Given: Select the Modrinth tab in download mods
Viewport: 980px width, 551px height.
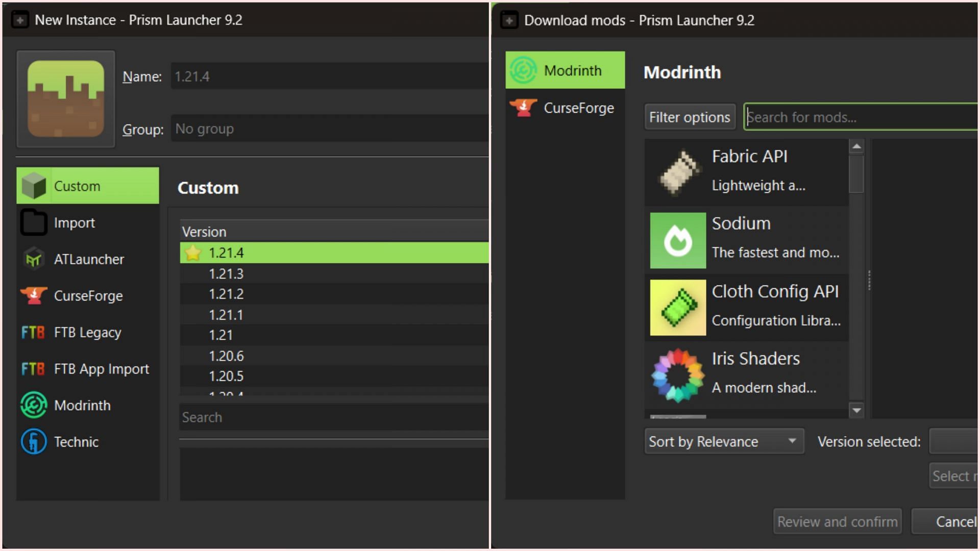Looking at the screenshot, I should pyautogui.click(x=566, y=70).
